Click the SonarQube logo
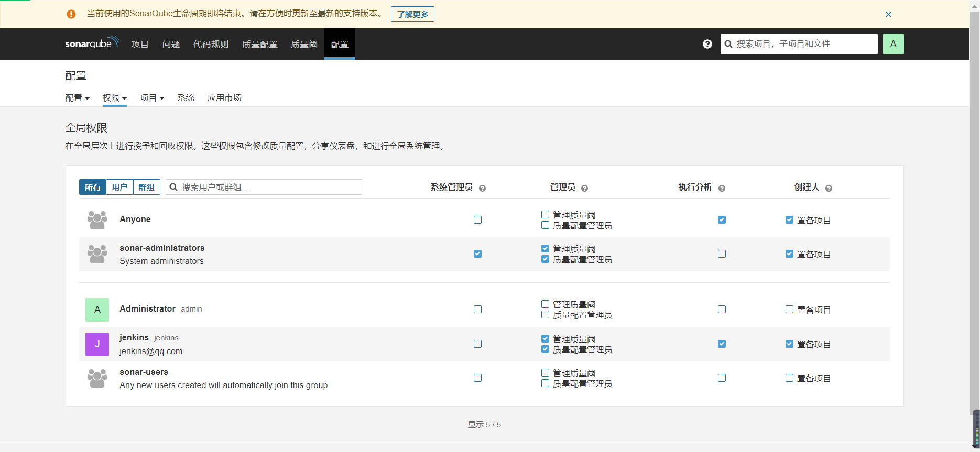 92,43
